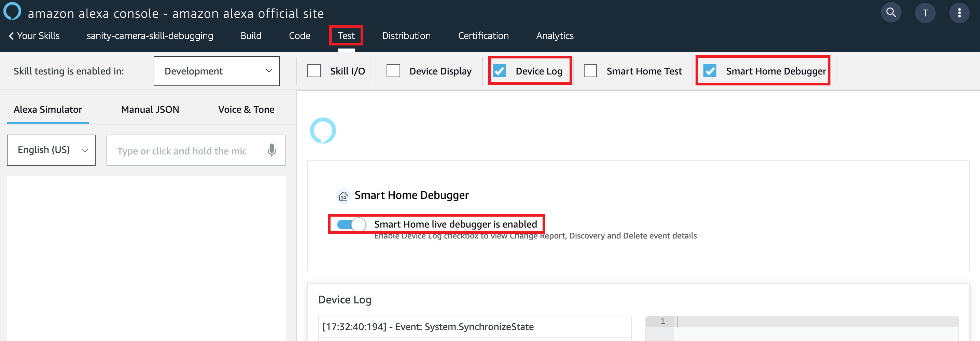Viewport: 980px width, 341px height.
Task: Go back to Your Skills
Action: coord(34,36)
